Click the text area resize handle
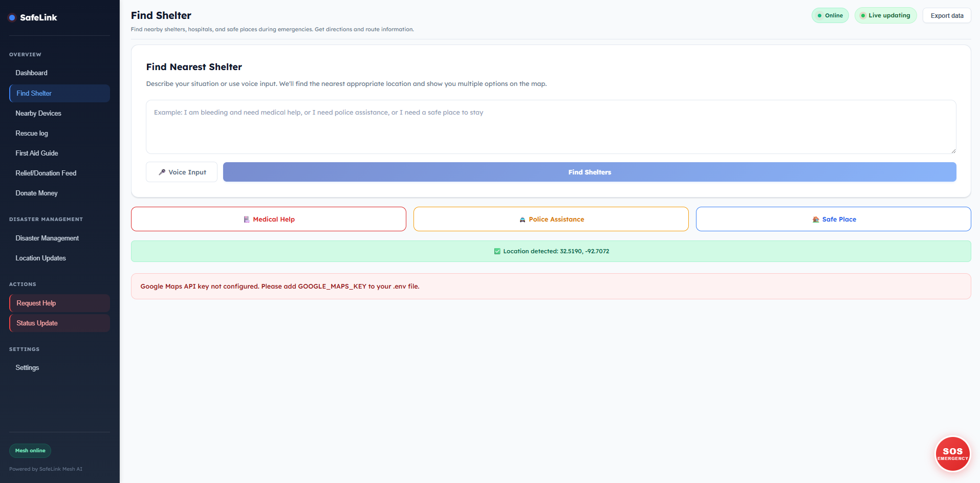The width and height of the screenshot is (980, 483). pyautogui.click(x=953, y=151)
